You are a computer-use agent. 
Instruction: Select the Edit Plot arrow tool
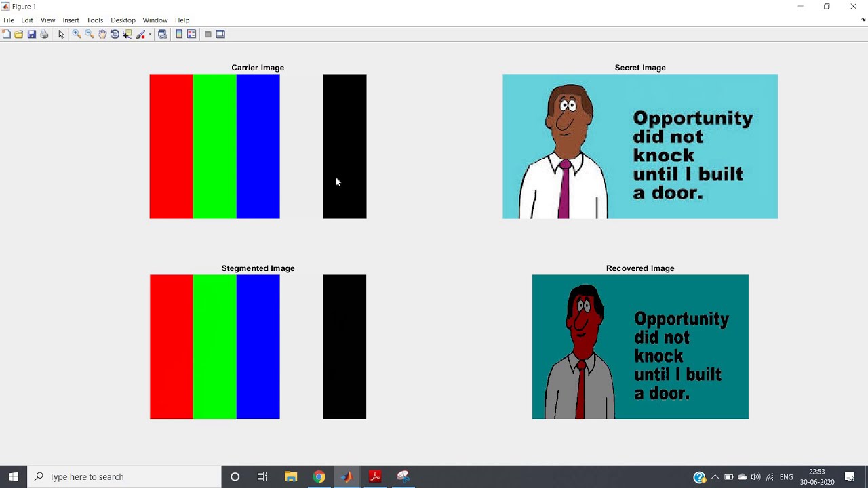[61, 34]
